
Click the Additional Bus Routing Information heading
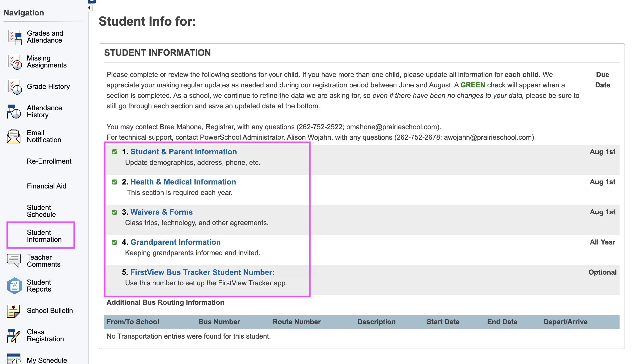165,303
